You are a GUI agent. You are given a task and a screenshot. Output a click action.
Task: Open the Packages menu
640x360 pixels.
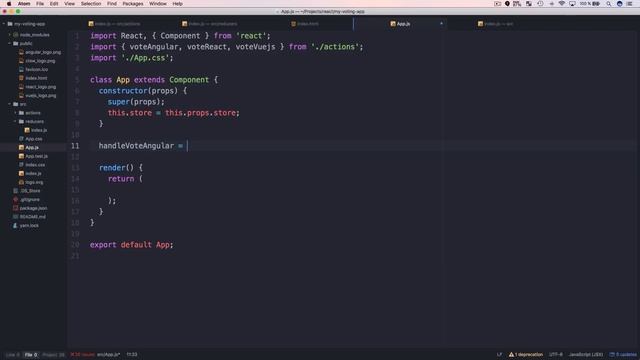(x=133, y=4)
